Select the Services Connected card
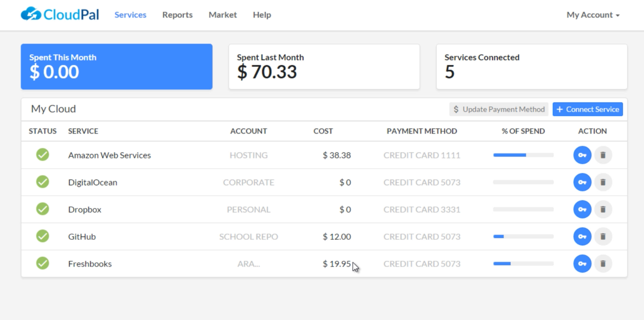The image size is (644, 320). pos(532,67)
